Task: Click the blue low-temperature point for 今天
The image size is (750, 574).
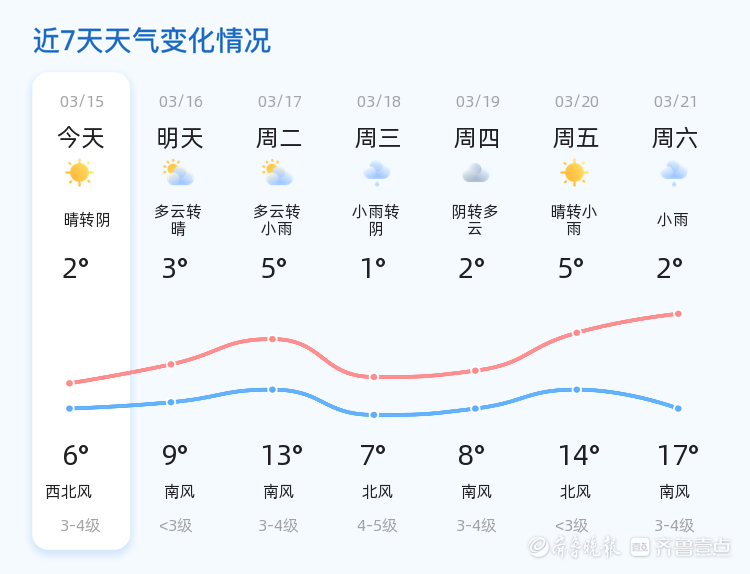Action: [x=69, y=408]
